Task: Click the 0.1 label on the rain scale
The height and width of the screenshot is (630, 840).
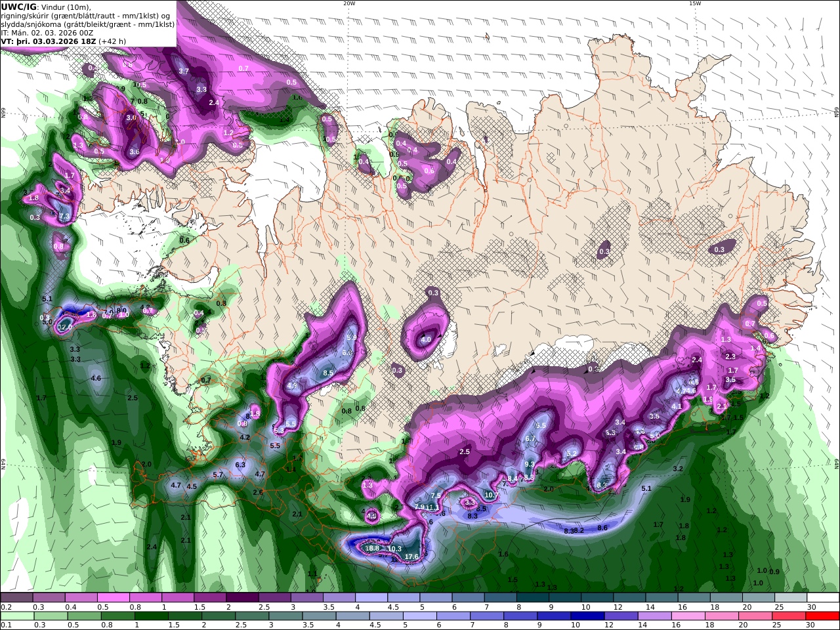Action: coord(7,625)
